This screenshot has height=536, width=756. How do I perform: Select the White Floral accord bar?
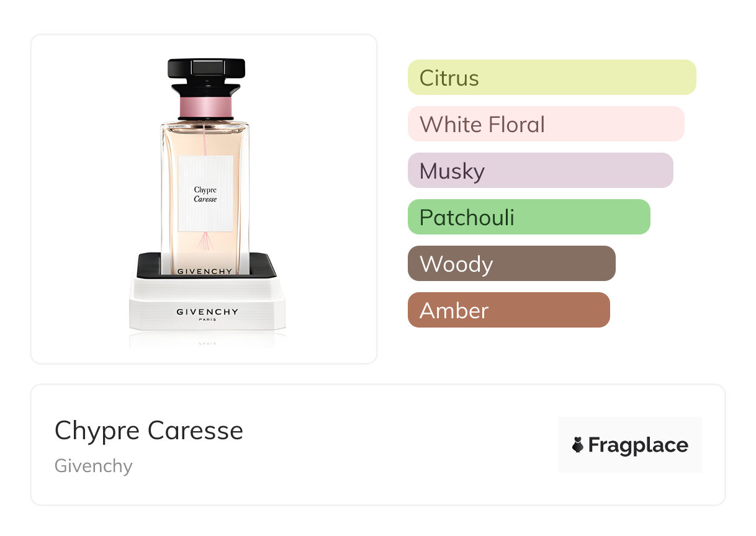[x=545, y=124]
